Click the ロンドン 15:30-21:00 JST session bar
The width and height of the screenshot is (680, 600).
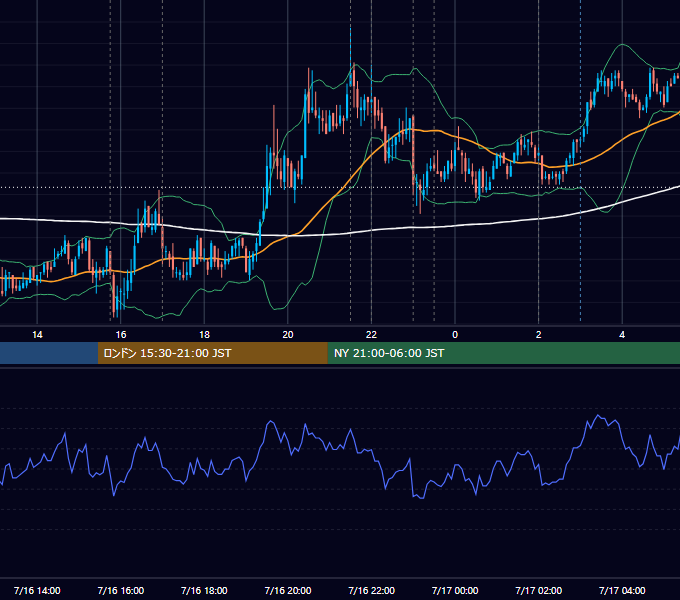pyautogui.click(x=212, y=353)
